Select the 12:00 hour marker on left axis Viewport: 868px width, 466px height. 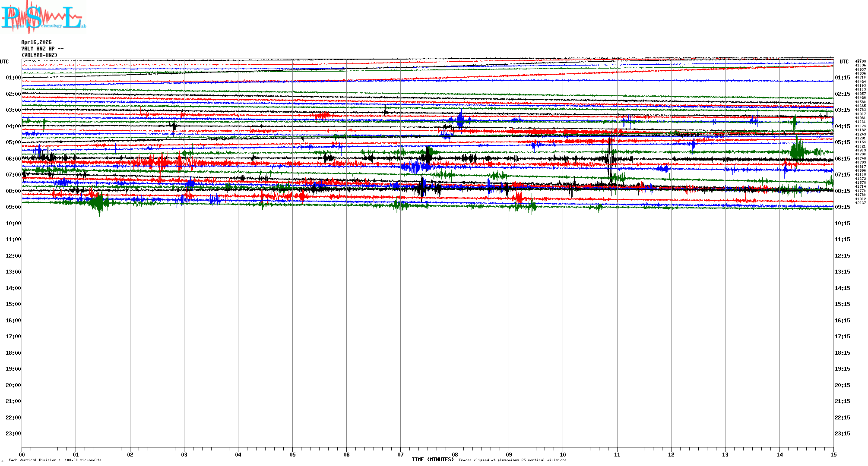13,256
